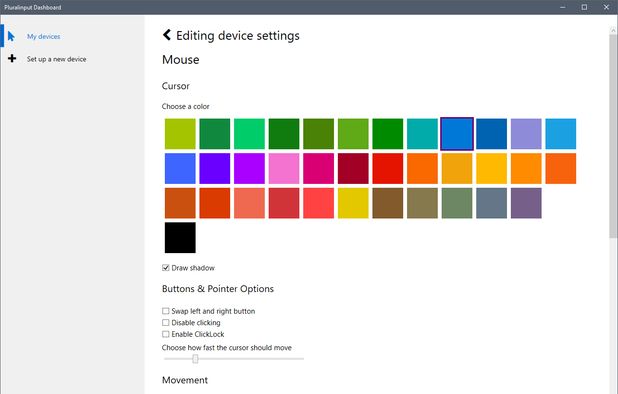
Task: Enable ClickLock checkbox
Action: [166, 334]
